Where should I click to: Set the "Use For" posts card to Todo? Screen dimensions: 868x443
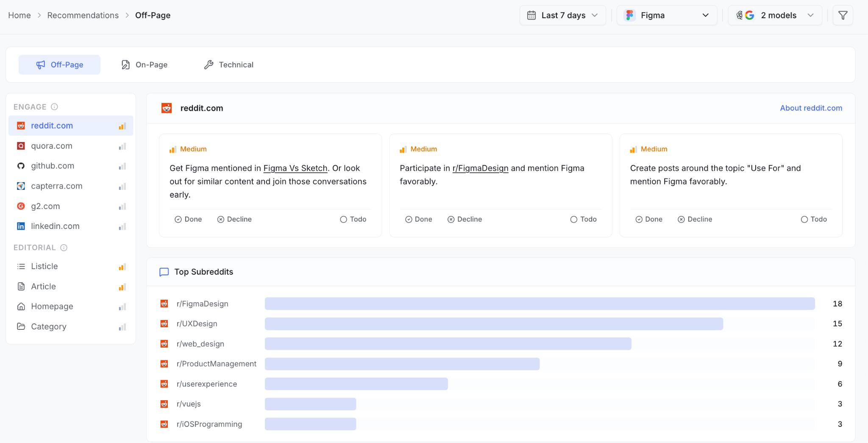pos(814,219)
